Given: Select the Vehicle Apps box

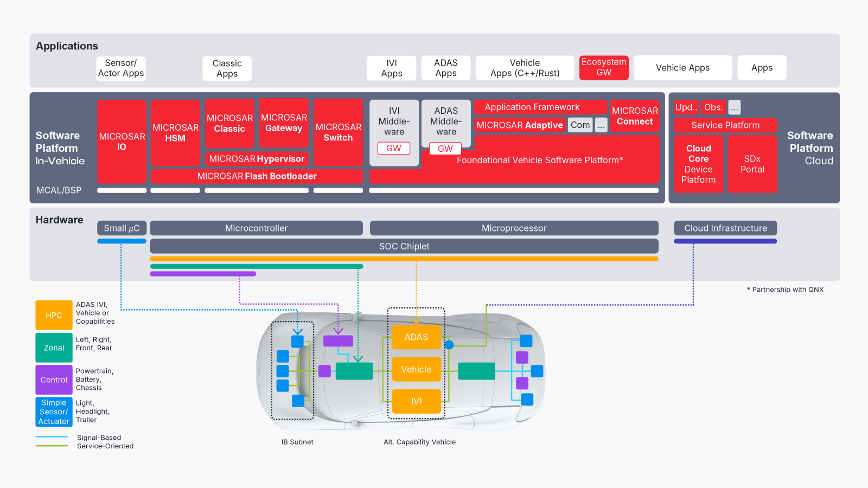Looking at the screenshot, I should click(x=683, y=68).
